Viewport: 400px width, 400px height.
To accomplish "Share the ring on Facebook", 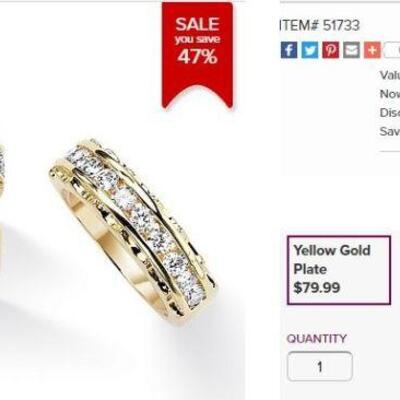I will 289,50.
